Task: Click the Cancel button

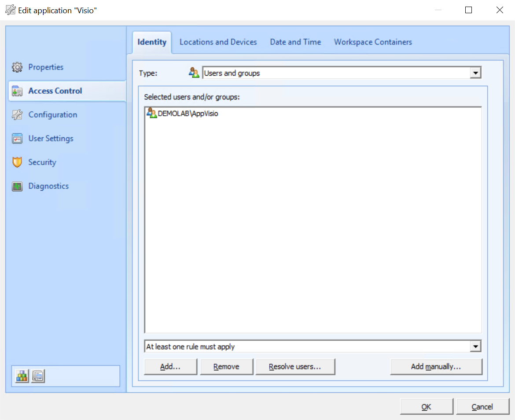Action: pos(482,407)
